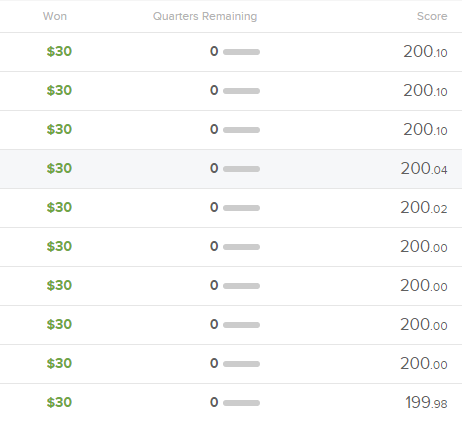Sort entries by Score column header
Image resolution: width=462 pixels, height=422 pixels.
(432, 16)
